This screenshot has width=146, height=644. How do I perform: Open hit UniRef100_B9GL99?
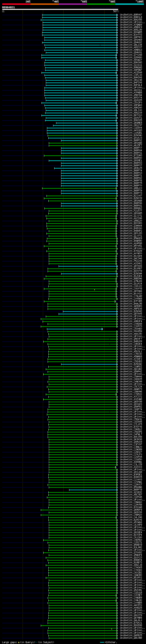click(131, 30)
